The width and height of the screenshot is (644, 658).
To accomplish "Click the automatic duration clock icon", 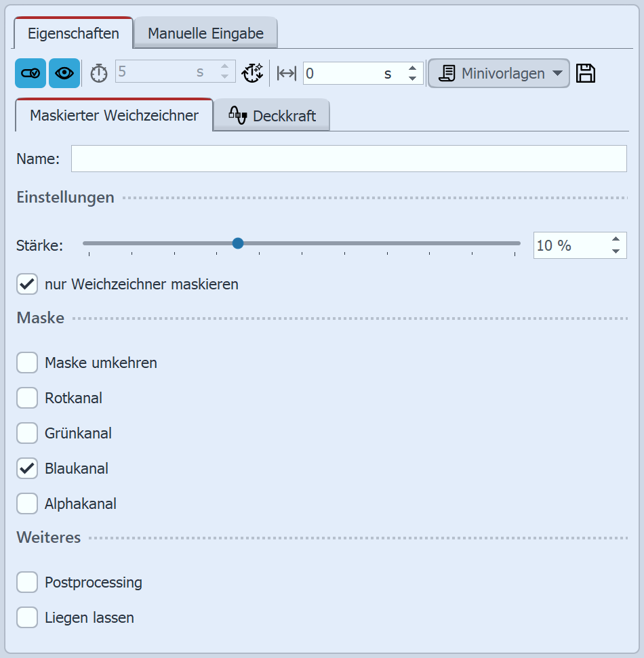I will coord(252,73).
